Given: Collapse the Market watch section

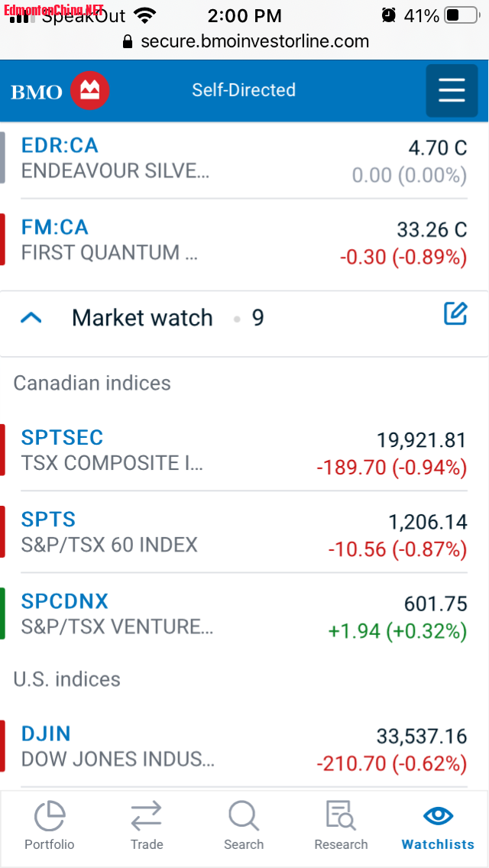Looking at the screenshot, I should pyautogui.click(x=31, y=317).
